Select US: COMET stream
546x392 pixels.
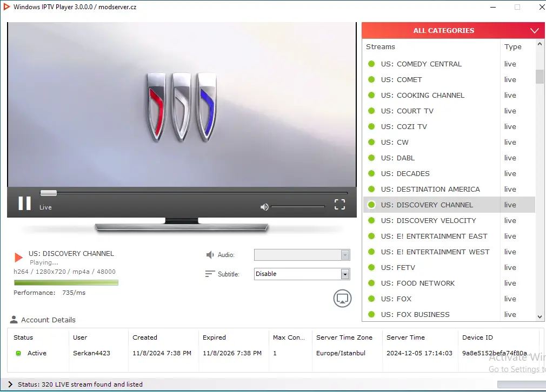click(x=449, y=80)
